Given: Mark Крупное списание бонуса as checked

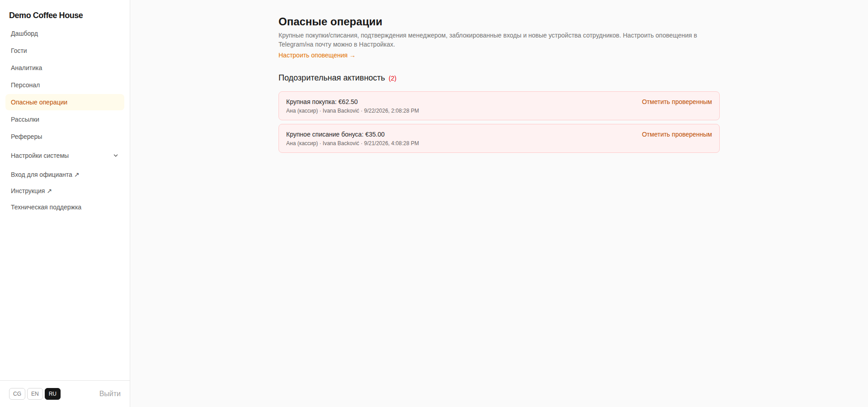Looking at the screenshot, I should [x=677, y=134].
